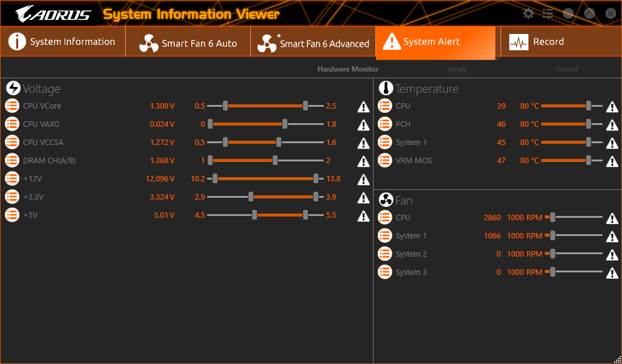Click the list icon beside VRM MOS

click(384, 160)
